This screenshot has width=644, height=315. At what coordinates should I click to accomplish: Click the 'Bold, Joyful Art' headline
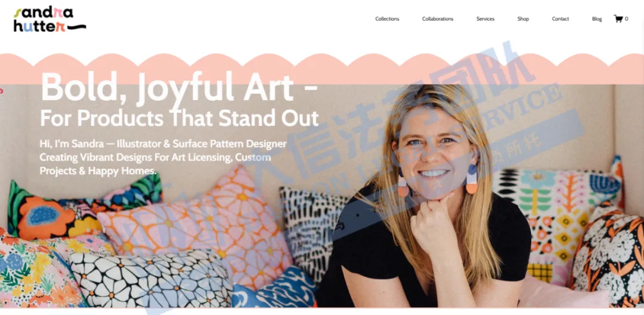(179, 87)
